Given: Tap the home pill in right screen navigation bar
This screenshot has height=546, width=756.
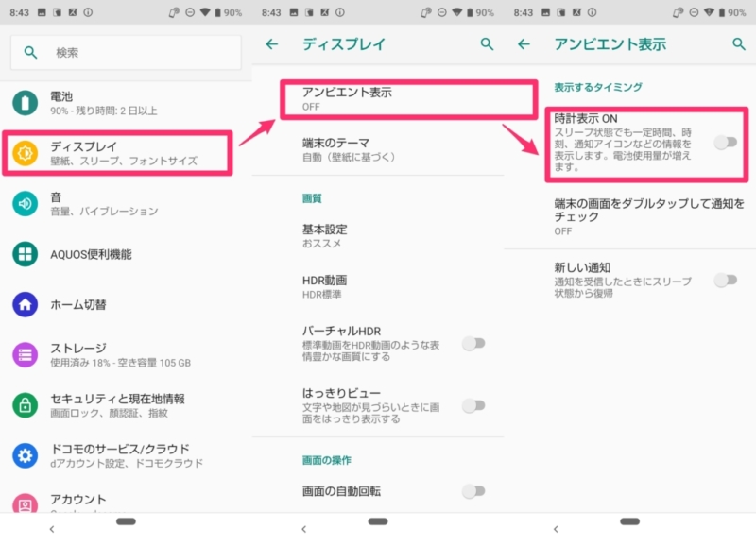Looking at the screenshot, I should [x=629, y=521].
